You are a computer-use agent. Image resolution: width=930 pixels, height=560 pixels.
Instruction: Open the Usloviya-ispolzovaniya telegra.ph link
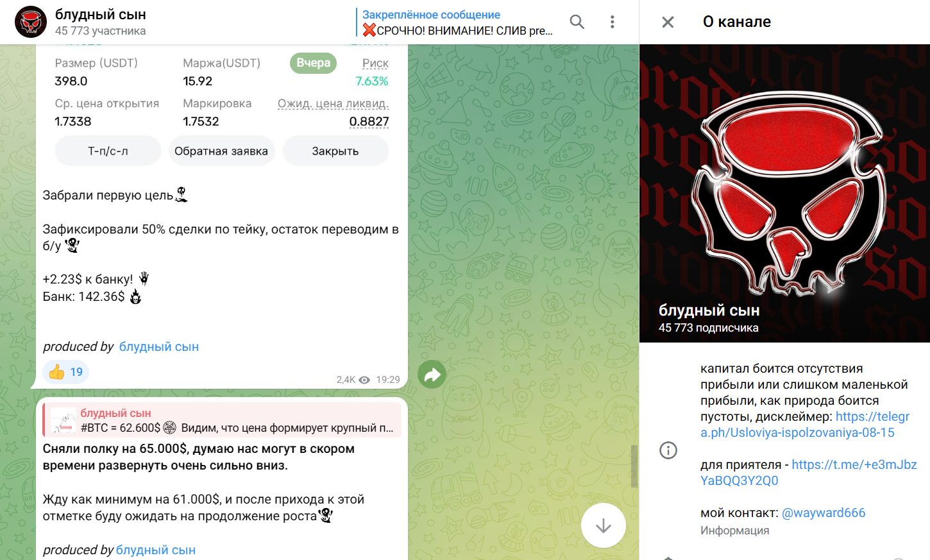pos(806,425)
